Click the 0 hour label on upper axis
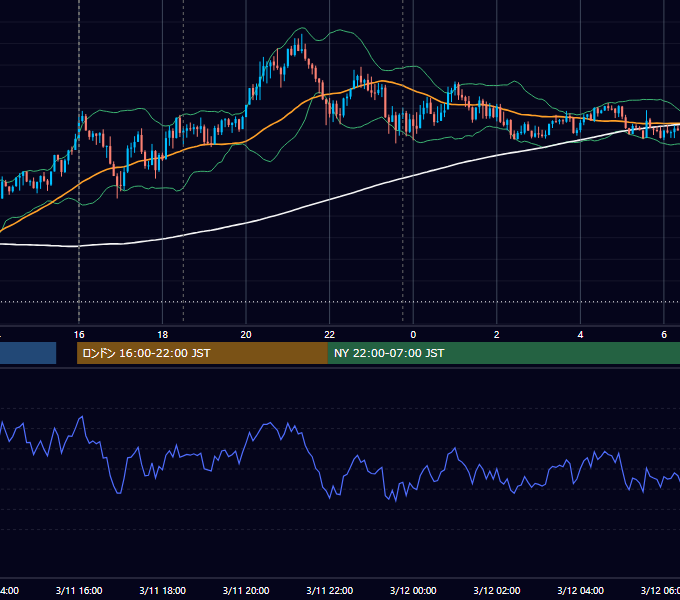Screen dimensions: 680x600 coord(413,335)
